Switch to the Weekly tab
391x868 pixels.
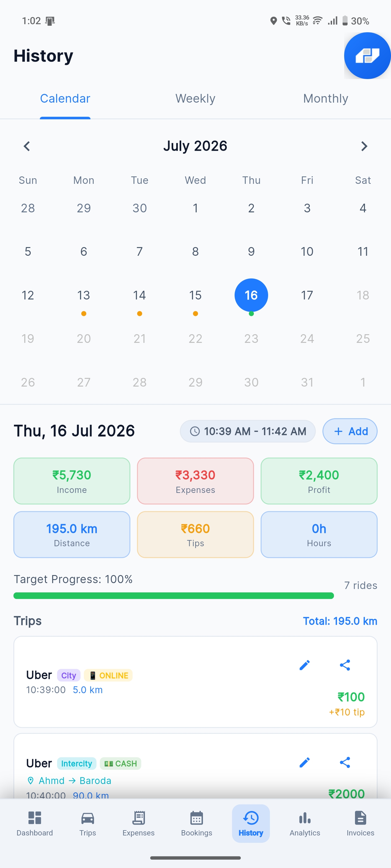pyautogui.click(x=195, y=99)
